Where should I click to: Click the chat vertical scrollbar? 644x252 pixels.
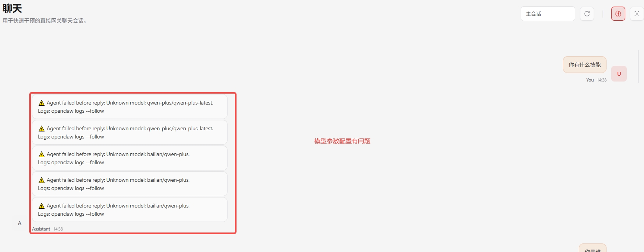pos(639,66)
